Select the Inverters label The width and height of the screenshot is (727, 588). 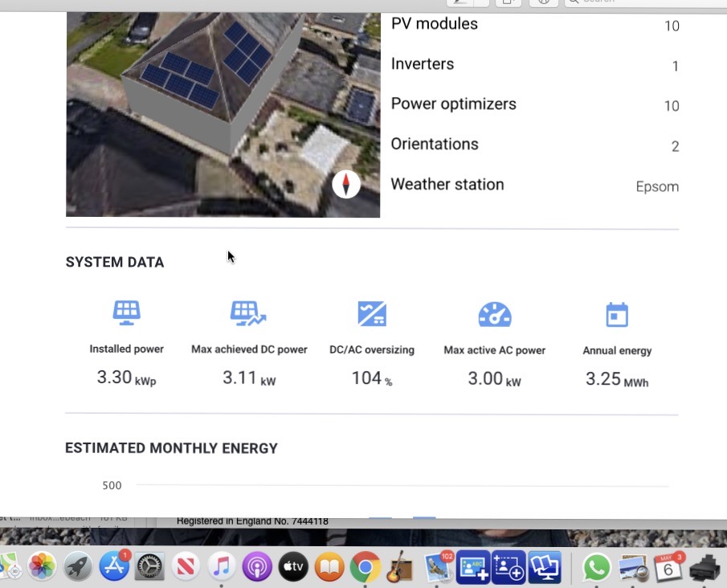[x=423, y=64]
